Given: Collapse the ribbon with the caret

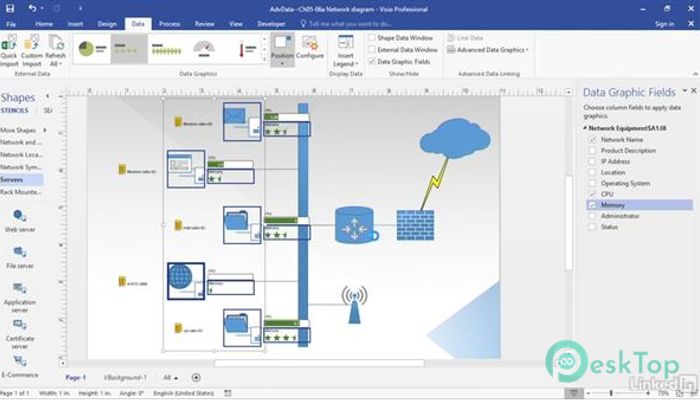Looking at the screenshot, I should (x=695, y=74).
